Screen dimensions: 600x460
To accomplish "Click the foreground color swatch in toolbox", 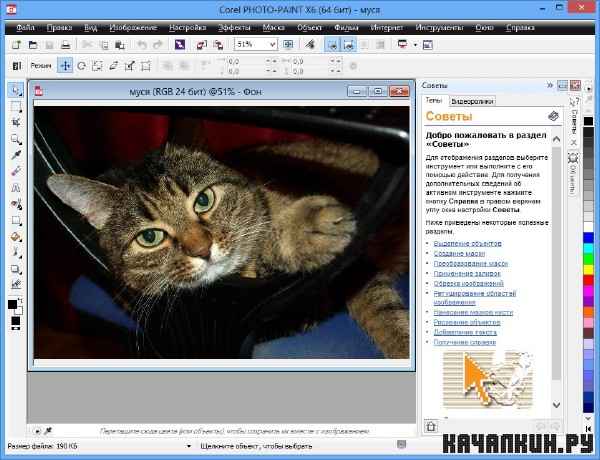I will pyautogui.click(x=12, y=304).
